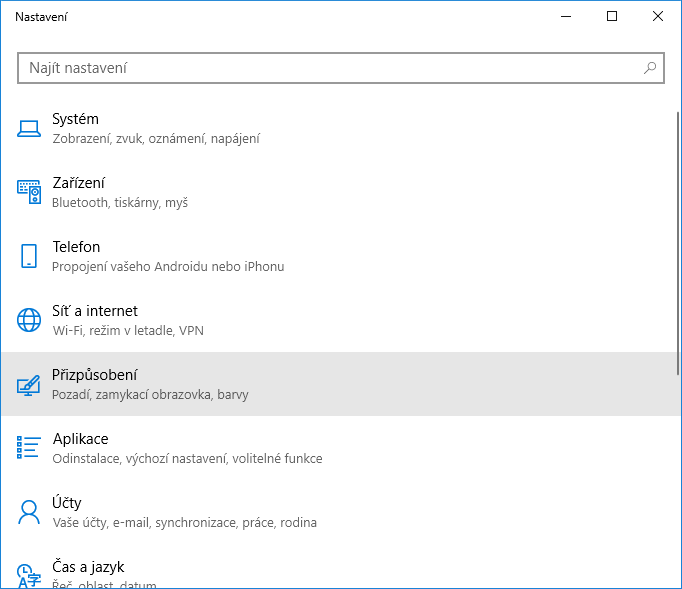Viewport: 682px width, 589px height.
Task: Open the Přizpůsobení paintbrush monitor icon
Action: [29, 385]
